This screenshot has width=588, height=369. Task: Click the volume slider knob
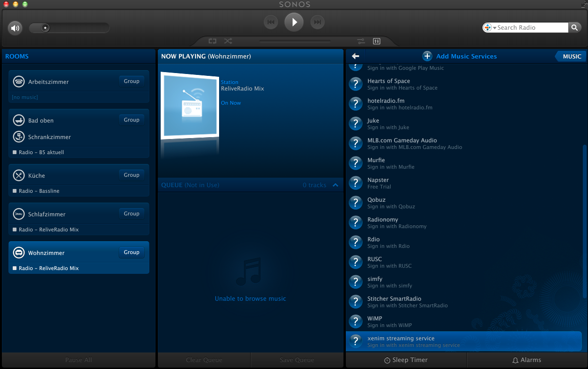(x=45, y=28)
